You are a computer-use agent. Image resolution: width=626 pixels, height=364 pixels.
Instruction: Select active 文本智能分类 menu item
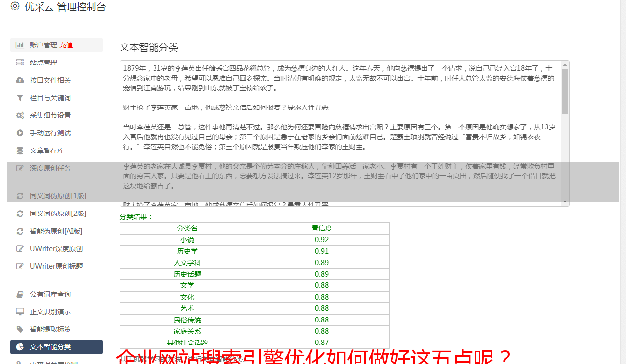pyautogui.click(x=56, y=347)
